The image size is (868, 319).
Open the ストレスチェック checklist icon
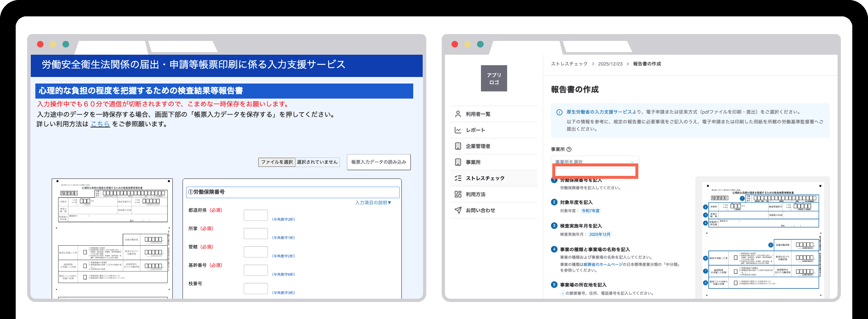tap(458, 178)
